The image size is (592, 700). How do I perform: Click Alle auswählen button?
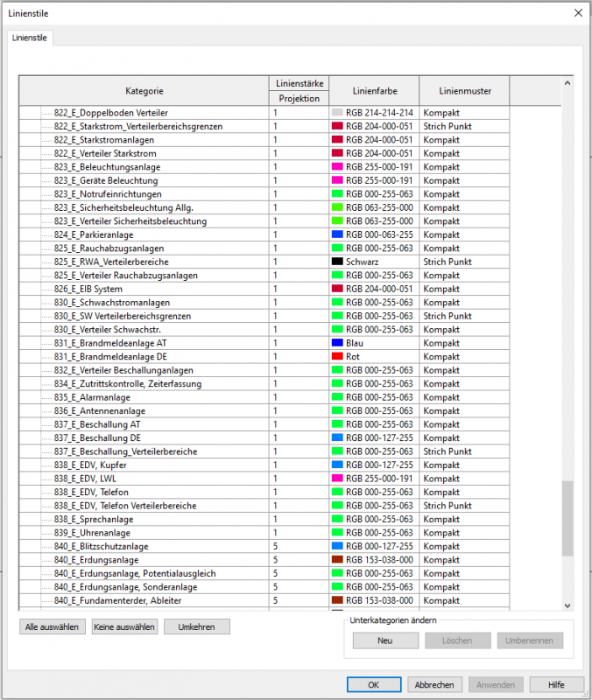pyautogui.click(x=53, y=626)
